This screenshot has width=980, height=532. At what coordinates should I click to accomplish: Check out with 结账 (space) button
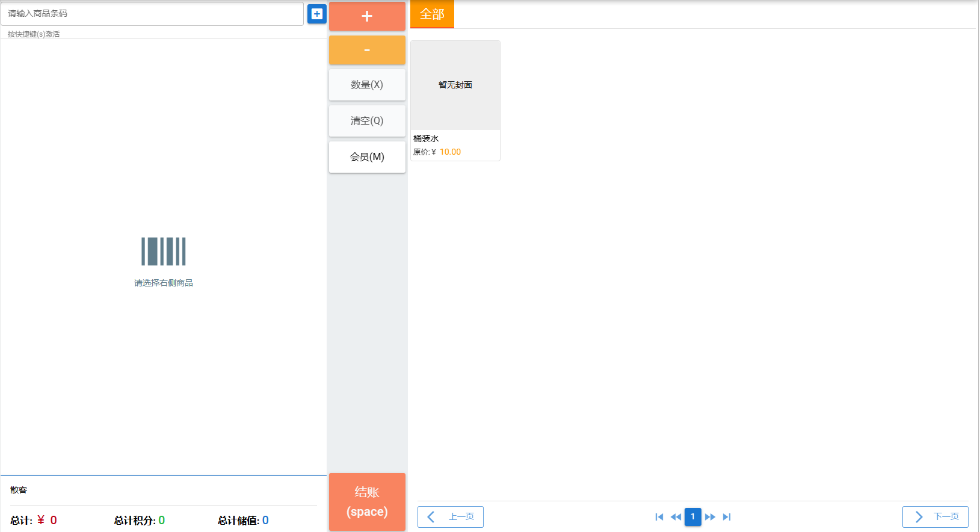click(367, 502)
